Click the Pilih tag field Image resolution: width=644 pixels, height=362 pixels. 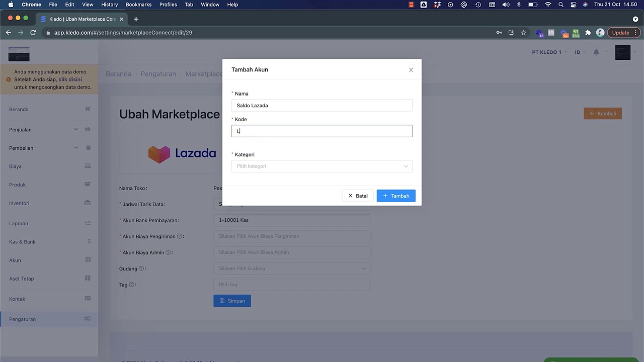click(x=292, y=285)
